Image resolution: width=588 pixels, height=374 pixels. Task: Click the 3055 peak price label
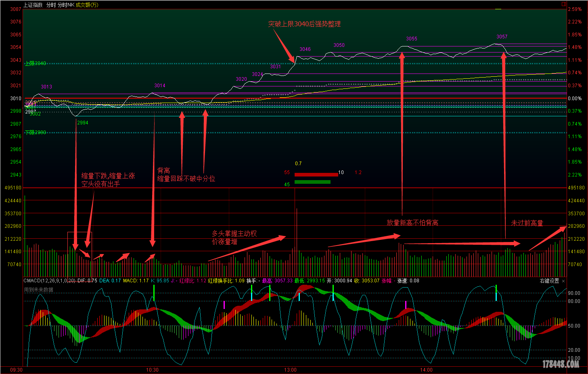point(412,39)
